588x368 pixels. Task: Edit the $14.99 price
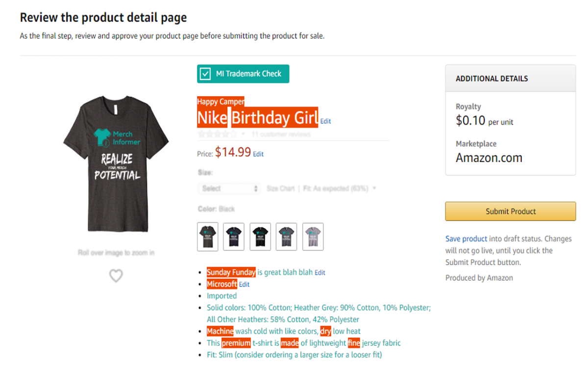pyautogui.click(x=258, y=154)
